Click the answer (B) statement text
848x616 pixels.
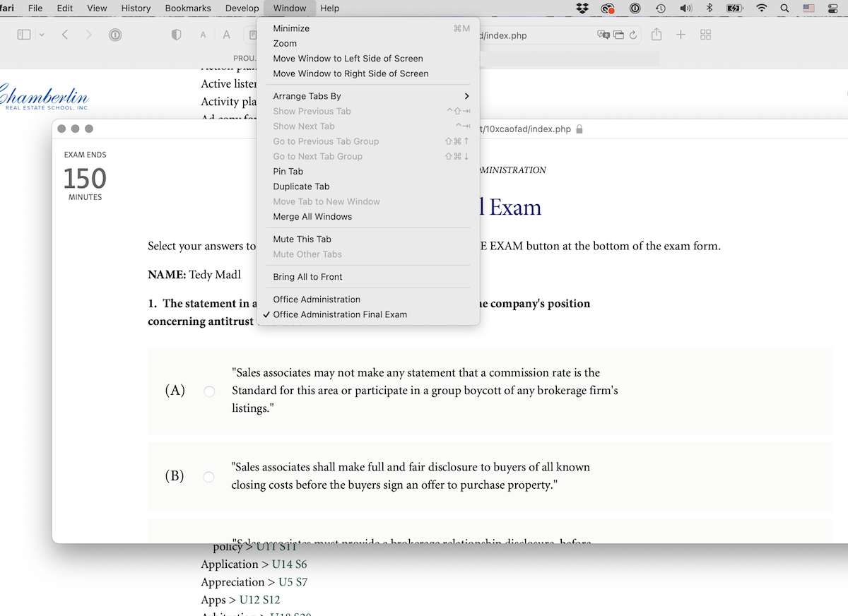tap(411, 476)
